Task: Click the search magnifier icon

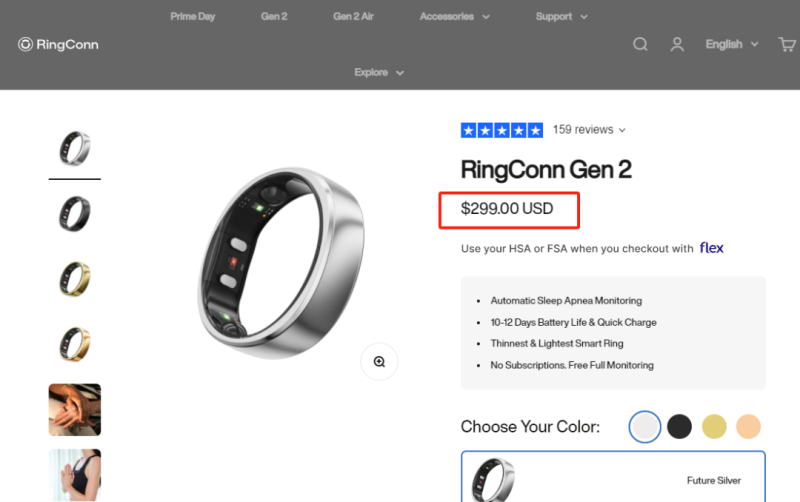Action: click(x=640, y=44)
